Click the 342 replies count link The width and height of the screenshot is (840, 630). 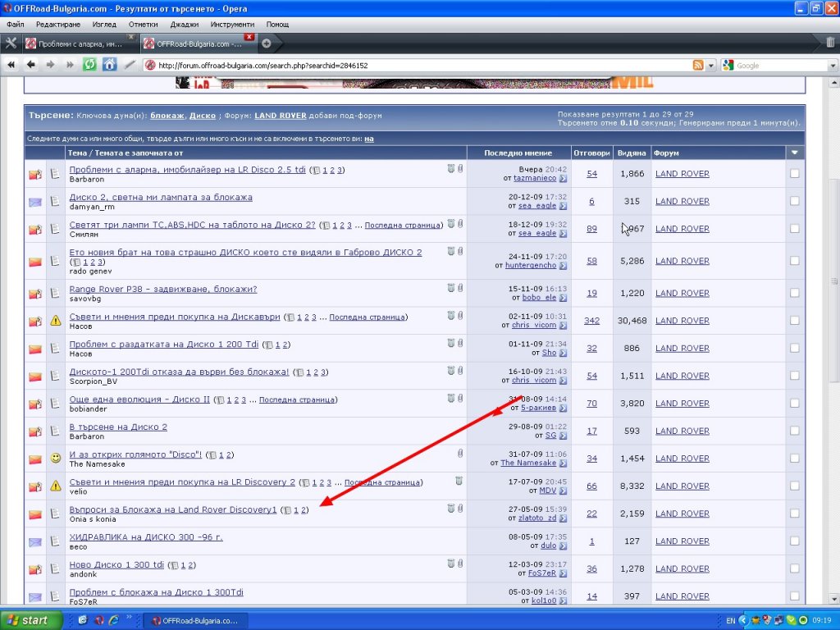591,321
